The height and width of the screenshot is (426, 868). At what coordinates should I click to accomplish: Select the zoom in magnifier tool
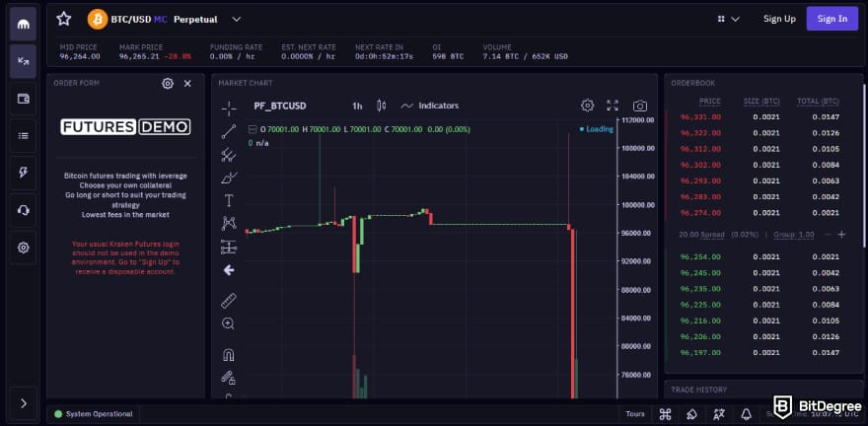(228, 323)
